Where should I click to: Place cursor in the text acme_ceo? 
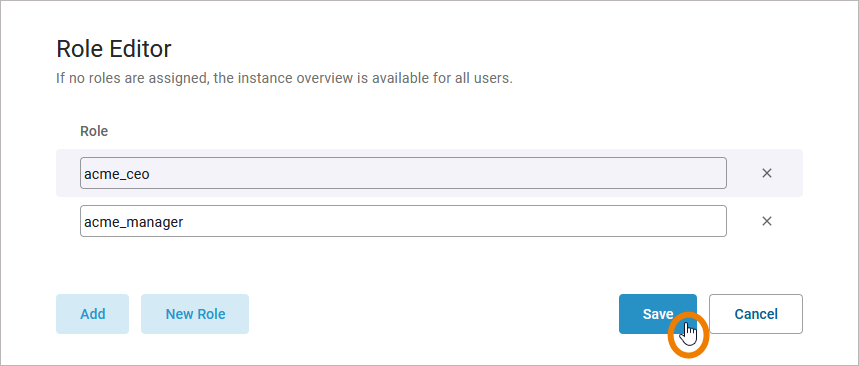pos(117,174)
